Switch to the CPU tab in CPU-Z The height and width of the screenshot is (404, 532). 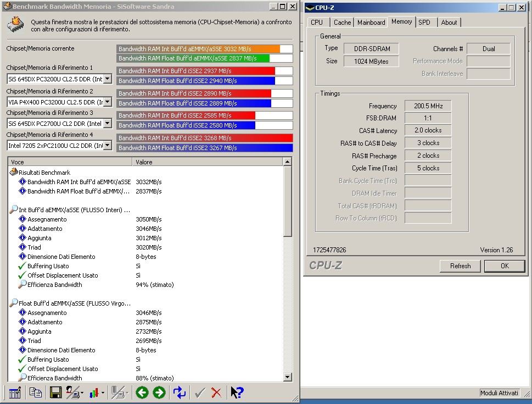(317, 23)
